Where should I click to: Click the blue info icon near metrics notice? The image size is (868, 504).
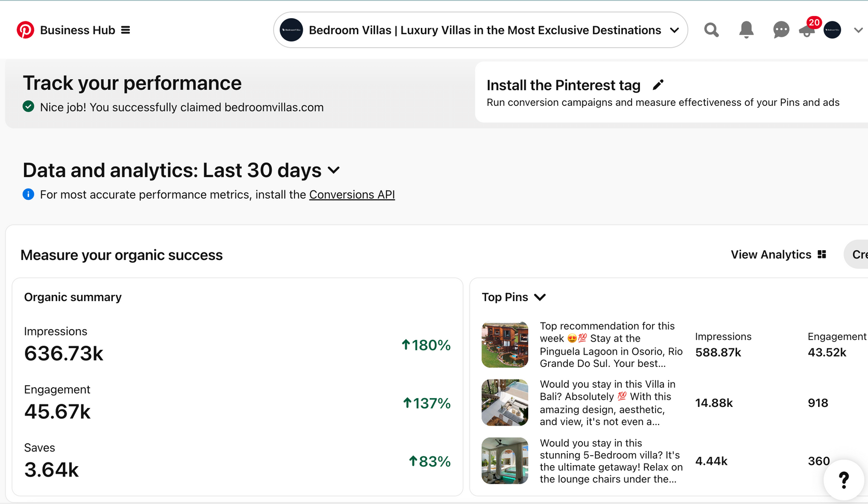(29, 195)
